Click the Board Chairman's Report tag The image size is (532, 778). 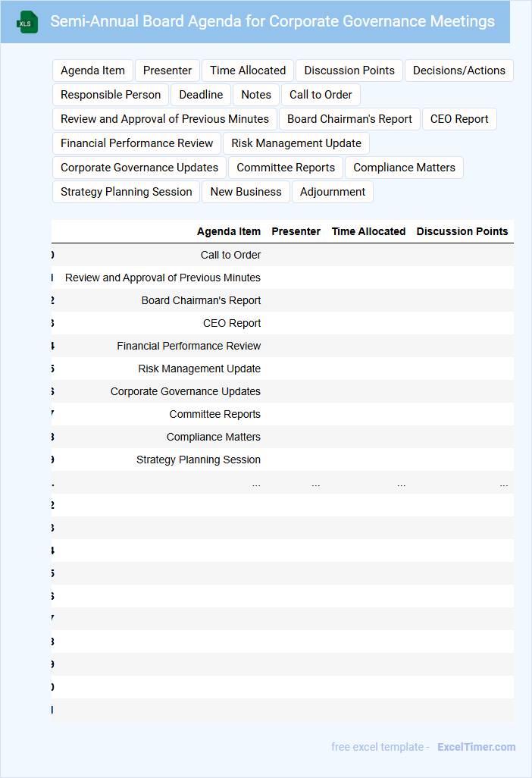click(x=349, y=119)
